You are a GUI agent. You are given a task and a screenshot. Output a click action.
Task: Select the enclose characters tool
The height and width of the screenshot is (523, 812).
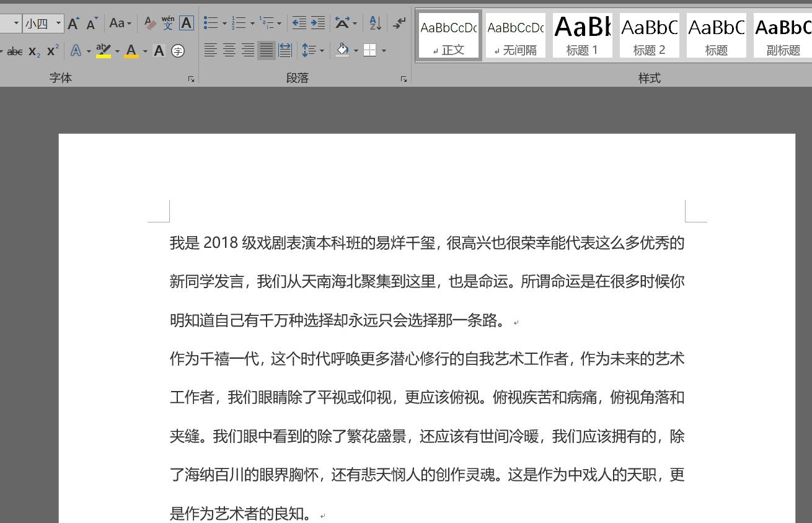pos(179,51)
